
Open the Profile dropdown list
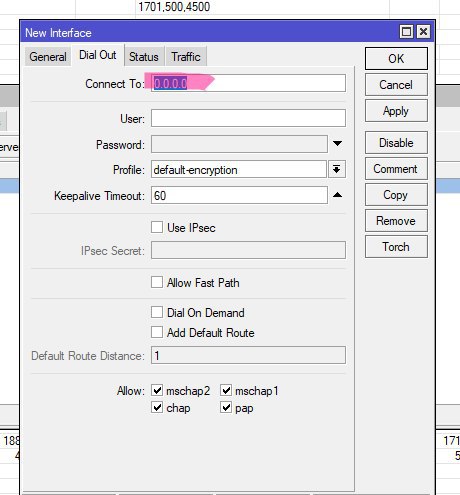point(337,169)
